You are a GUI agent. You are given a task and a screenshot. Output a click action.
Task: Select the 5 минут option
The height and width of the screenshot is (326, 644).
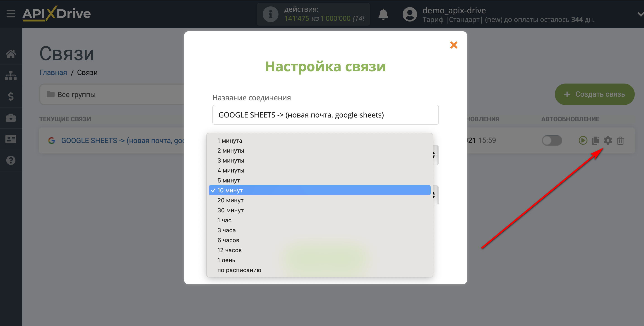(x=320, y=180)
